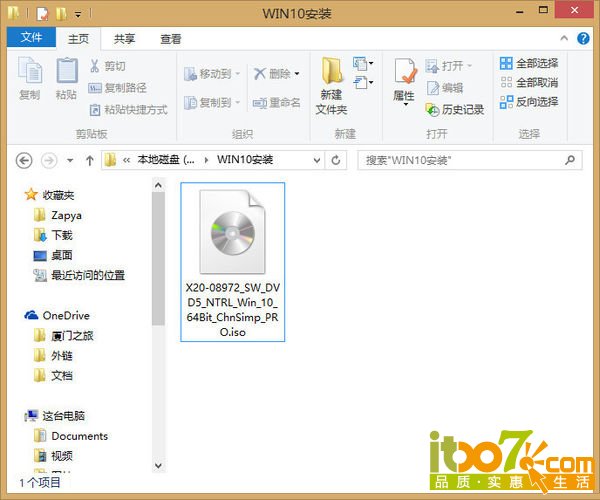The height and width of the screenshot is (500, 600).
Task: Open the Move to (移动到) menu
Action: [x=212, y=73]
